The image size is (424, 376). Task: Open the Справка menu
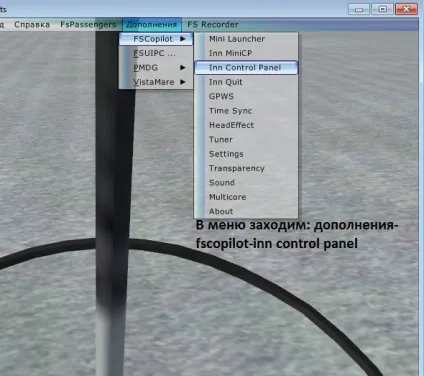[x=32, y=25]
